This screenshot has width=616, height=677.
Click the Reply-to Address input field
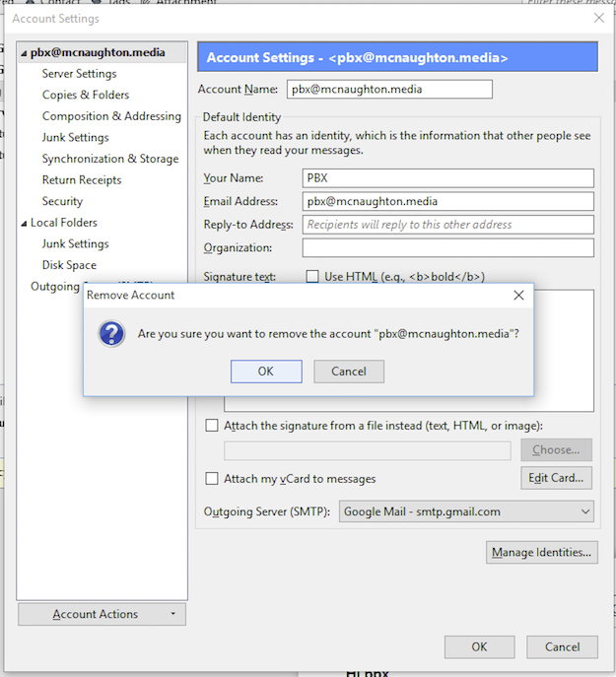448,225
